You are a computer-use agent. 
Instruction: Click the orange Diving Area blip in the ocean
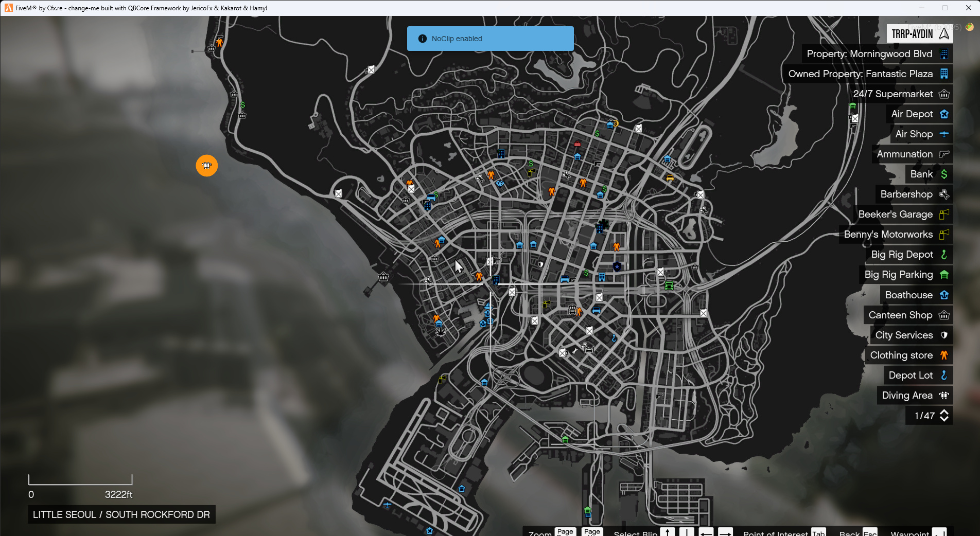[207, 166]
